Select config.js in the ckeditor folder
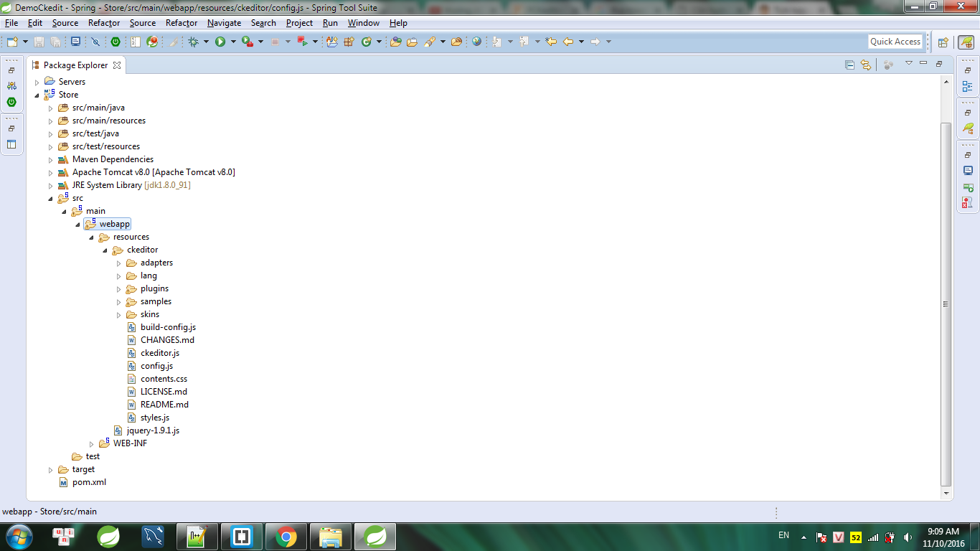 coord(156,366)
